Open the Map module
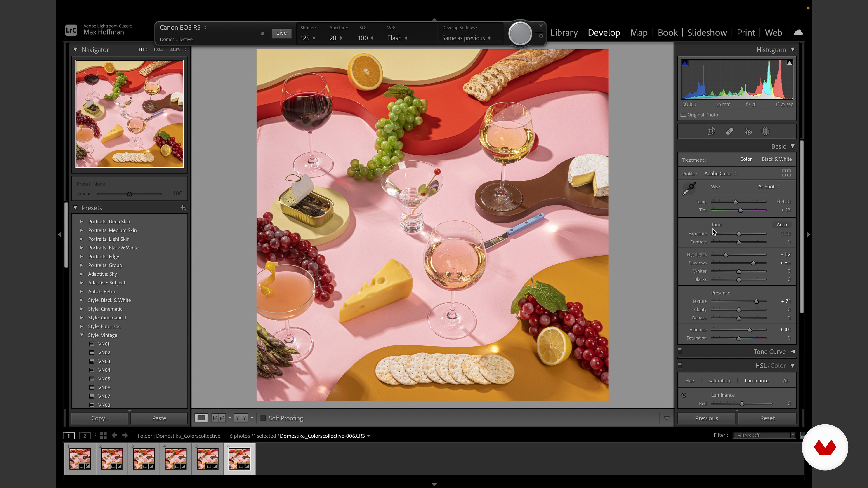 click(x=639, y=33)
